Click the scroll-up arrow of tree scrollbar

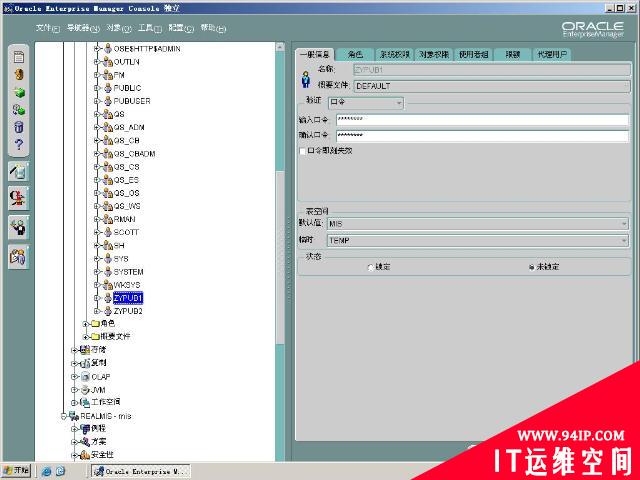point(280,47)
